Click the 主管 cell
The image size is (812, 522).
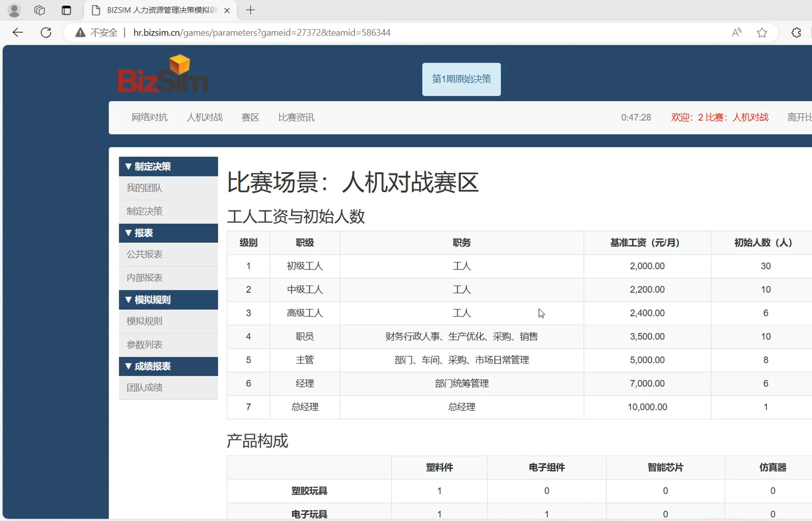[x=305, y=360]
